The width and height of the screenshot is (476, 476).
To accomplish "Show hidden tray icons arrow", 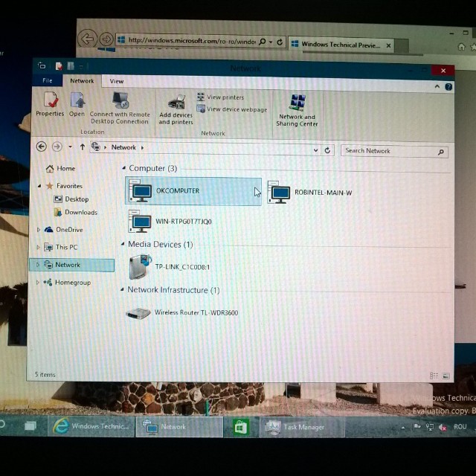I will (x=403, y=428).
